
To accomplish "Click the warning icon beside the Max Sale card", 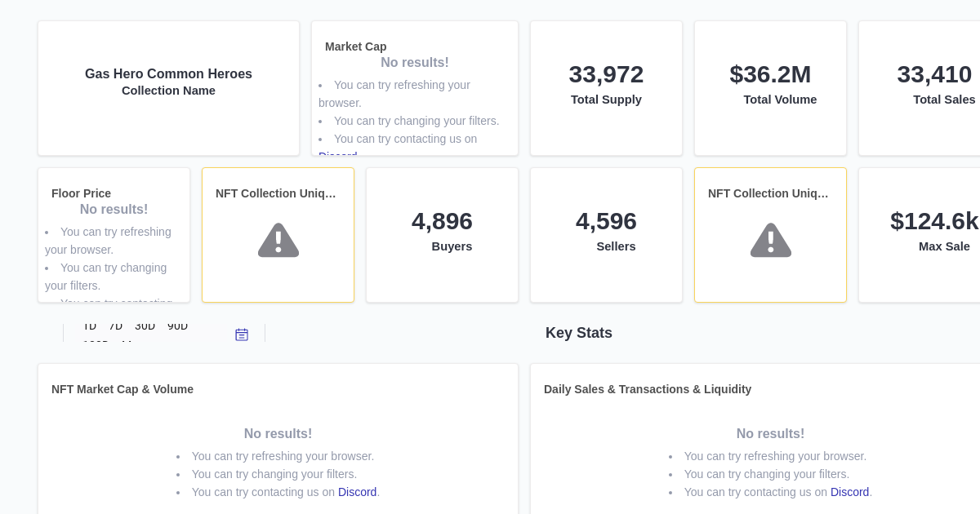I will [x=770, y=240].
